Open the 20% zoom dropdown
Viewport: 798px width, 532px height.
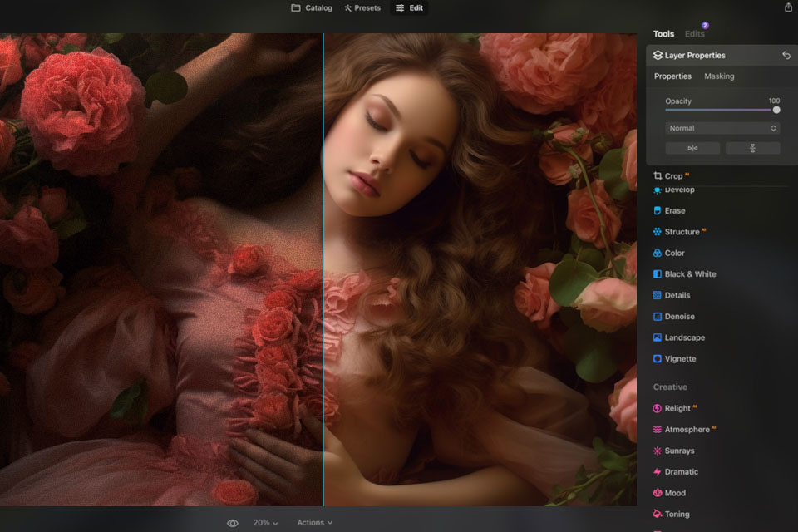265,523
